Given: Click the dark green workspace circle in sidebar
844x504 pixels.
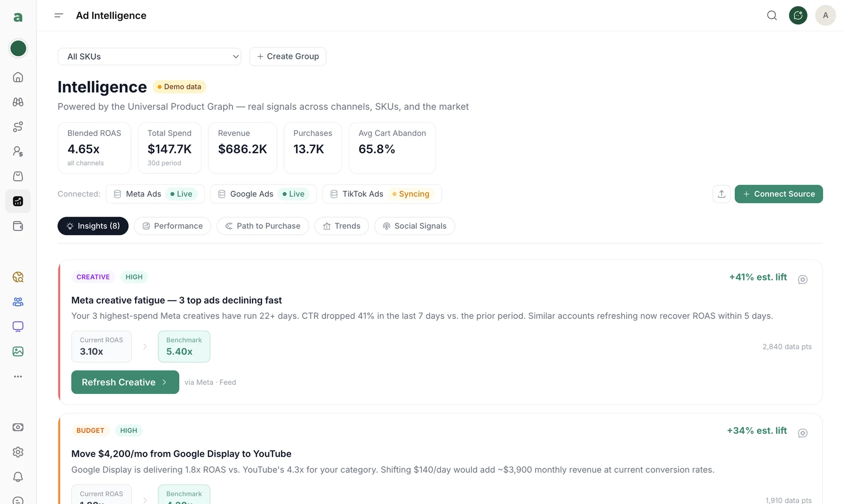Looking at the screenshot, I should click(x=18, y=49).
